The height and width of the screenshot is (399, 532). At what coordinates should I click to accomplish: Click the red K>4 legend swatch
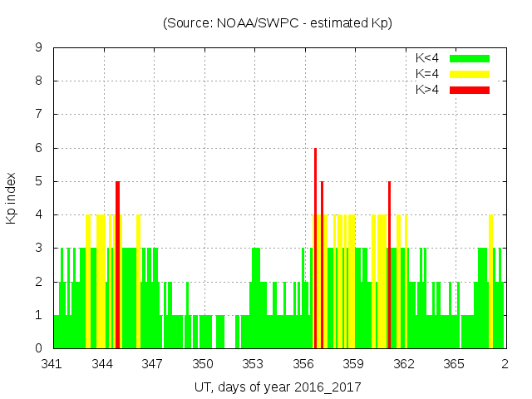[470, 89]
